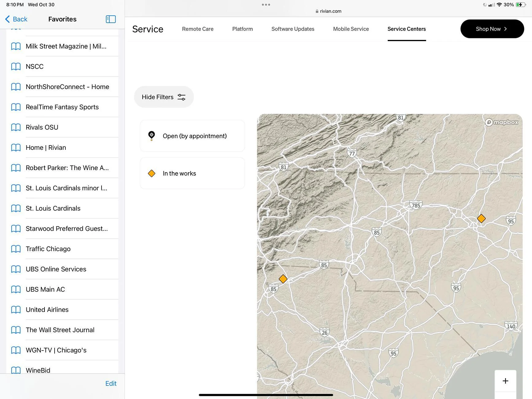Screen dimensions: 532x399
Task: Switch to the Remote Care tab
Action: click(198, 29)
